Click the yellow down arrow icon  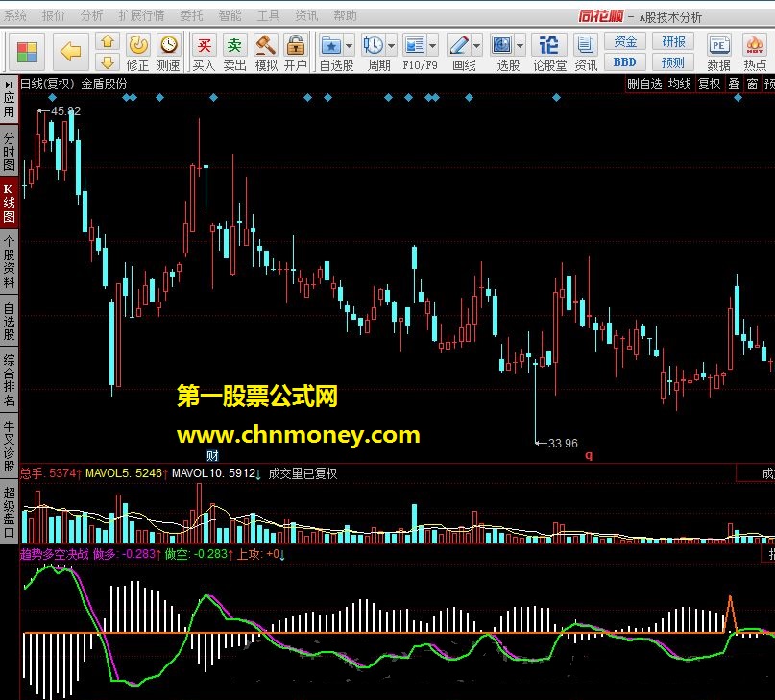coord(108,61)
